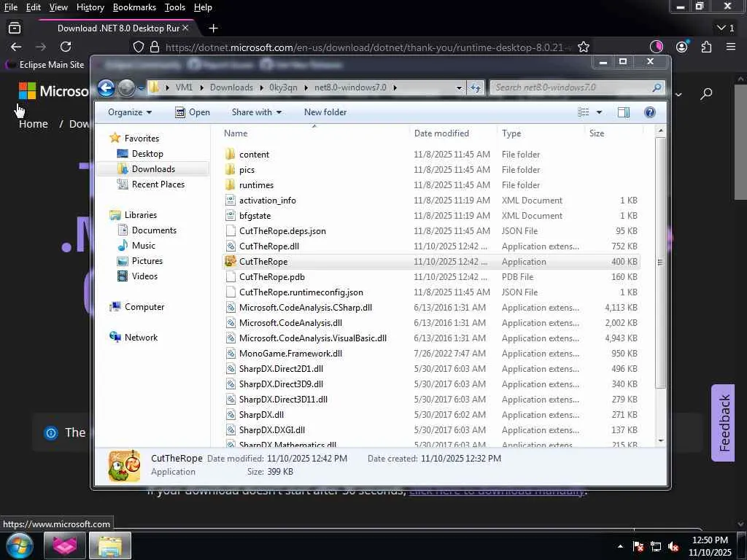Expand the chevron after Downloads in breadcrumb
The width and height of the screenshot is (747, 560).
[x=262, y=87]
